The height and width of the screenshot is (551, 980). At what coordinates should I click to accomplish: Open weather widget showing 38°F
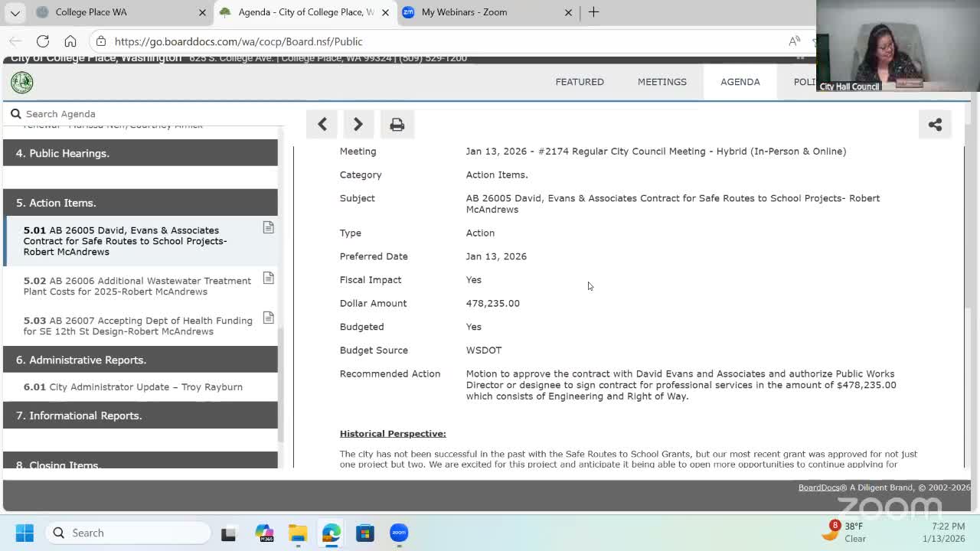(843, 532)
